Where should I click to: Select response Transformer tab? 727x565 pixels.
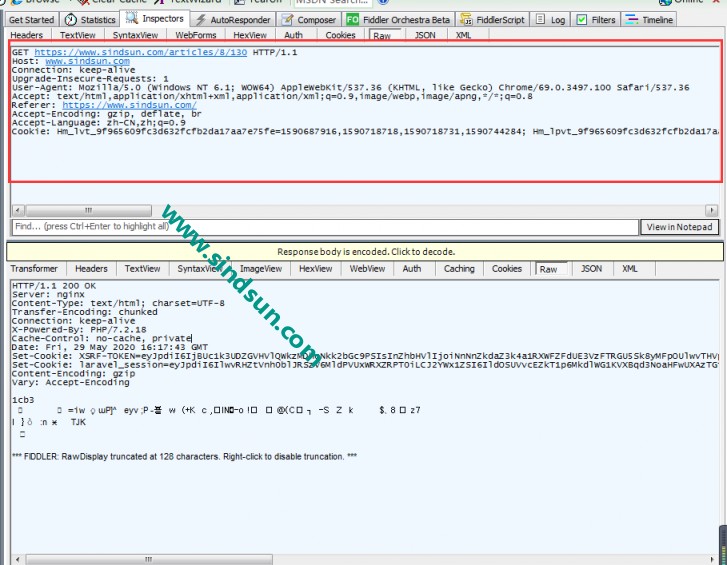coord(34,269)
